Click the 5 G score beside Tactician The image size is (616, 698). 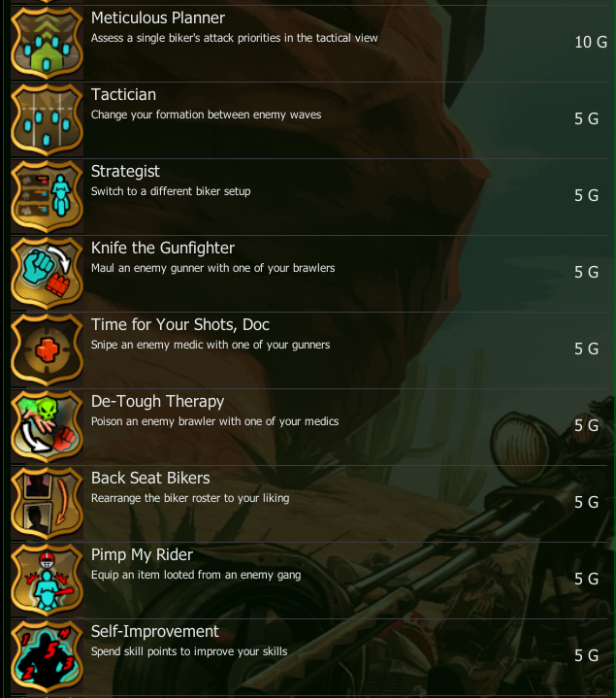point(586,118)
